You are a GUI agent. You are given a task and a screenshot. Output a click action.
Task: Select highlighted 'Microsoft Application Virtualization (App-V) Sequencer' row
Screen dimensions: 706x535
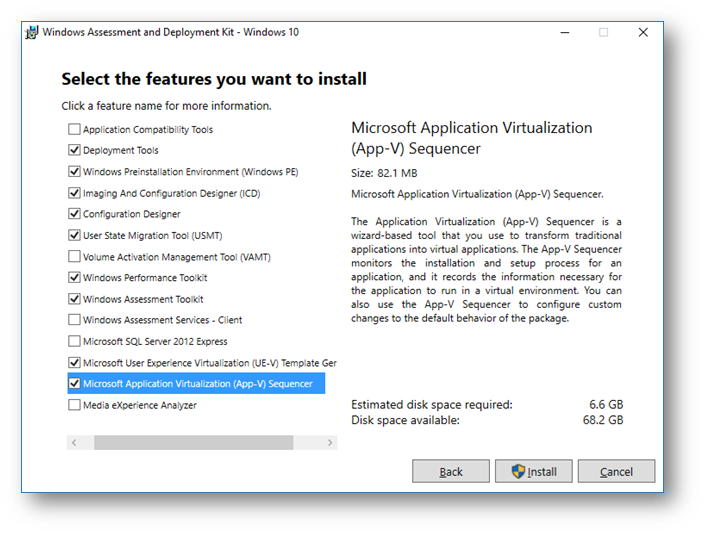[x=196, y=384]
